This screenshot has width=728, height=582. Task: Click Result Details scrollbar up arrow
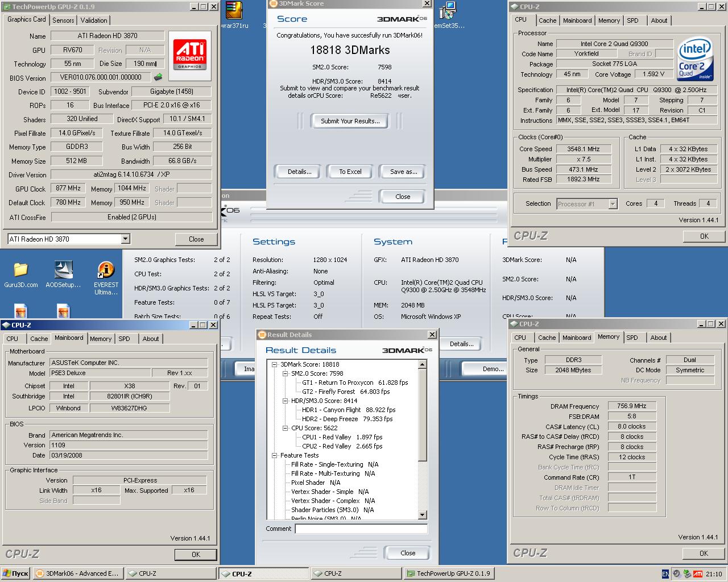[x=422, y=364]
